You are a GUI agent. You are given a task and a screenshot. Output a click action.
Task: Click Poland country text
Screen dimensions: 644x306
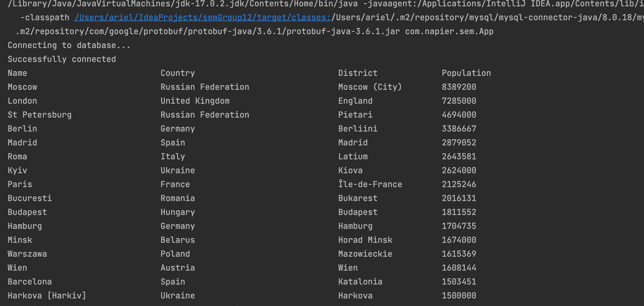click(x=175, y=254)
